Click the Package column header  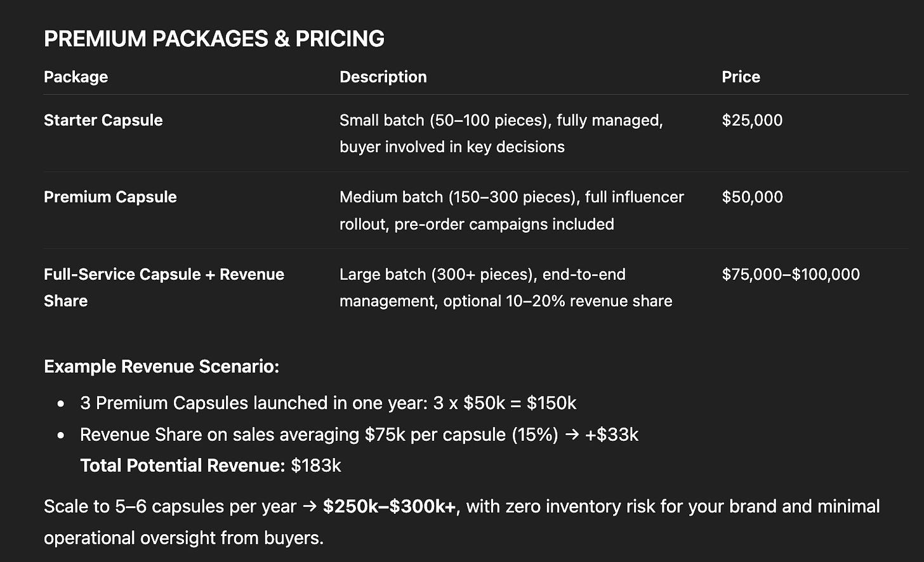click(76, 77)
